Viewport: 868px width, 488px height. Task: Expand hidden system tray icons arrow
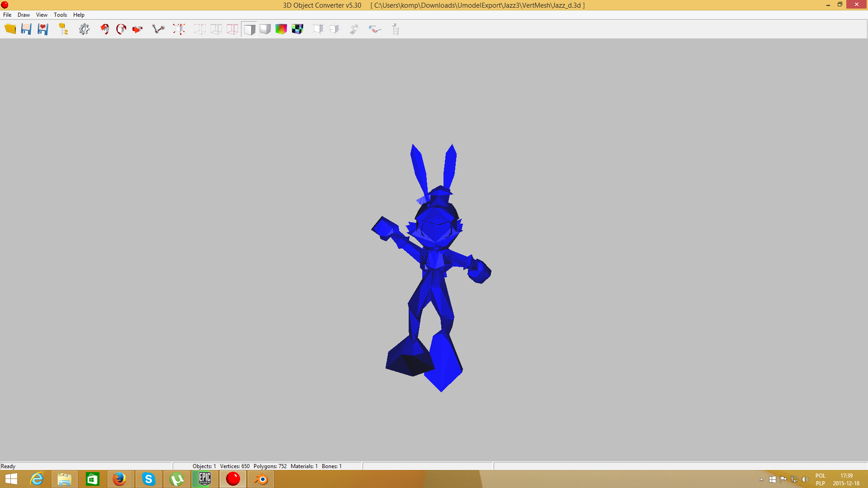761,479
